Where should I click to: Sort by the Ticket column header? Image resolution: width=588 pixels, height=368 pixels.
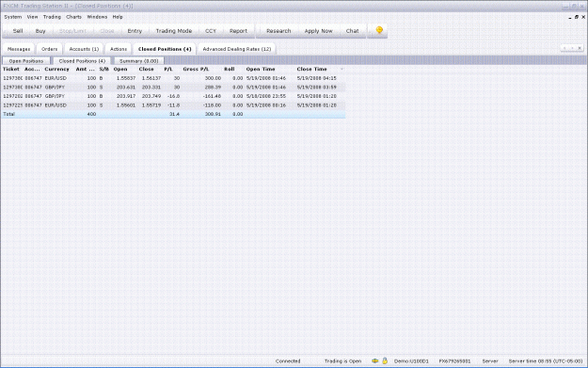click(x=11, y=69)
